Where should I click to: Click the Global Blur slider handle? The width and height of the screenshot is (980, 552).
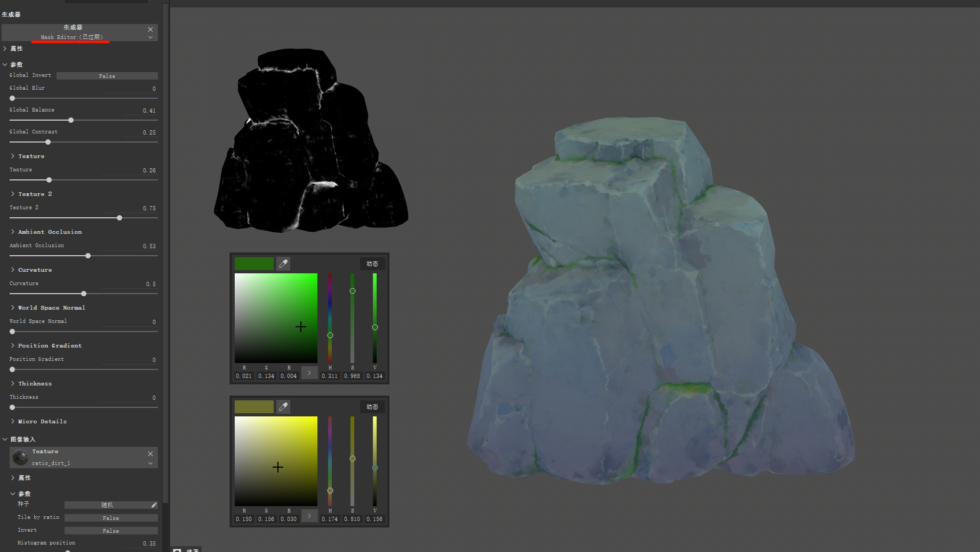click(x=12, y=98)
